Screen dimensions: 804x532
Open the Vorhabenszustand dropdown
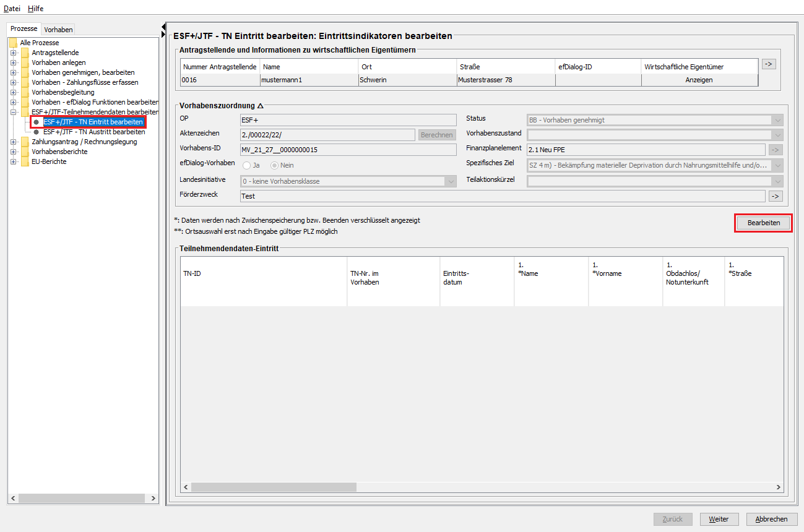click(x=777, y=135)
